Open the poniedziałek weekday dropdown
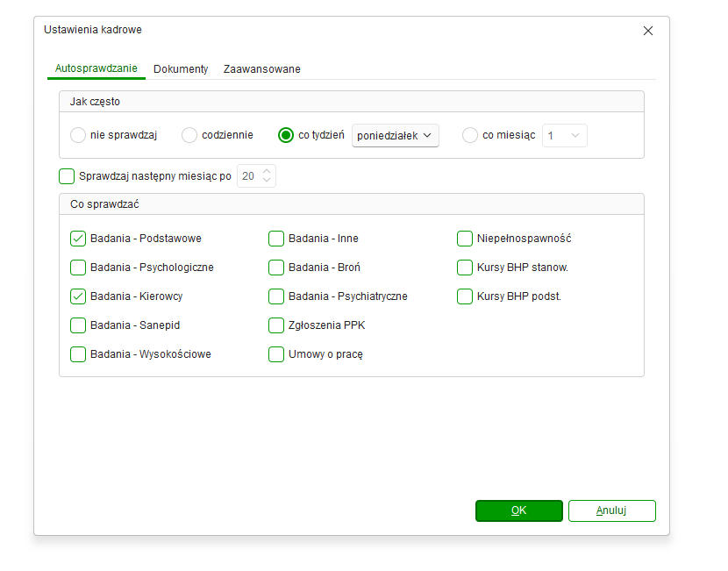The width and height of the screenshot is (728, 571). (395, 136)
